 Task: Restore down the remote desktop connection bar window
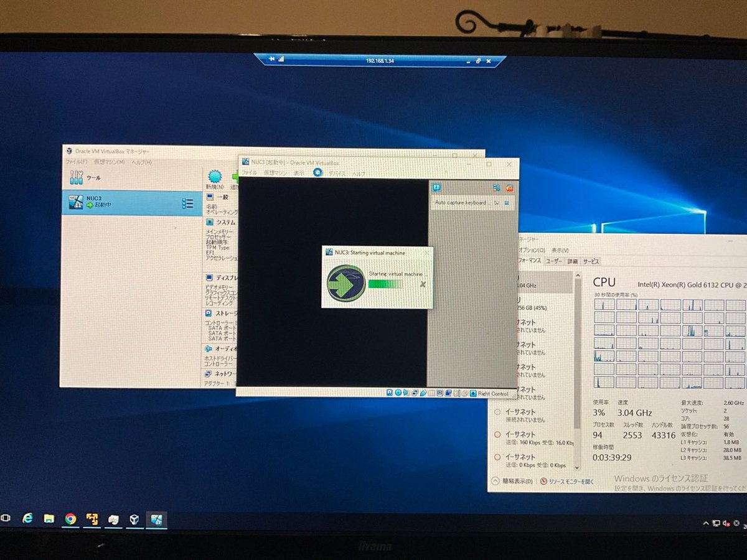click(x=478, y=61)
